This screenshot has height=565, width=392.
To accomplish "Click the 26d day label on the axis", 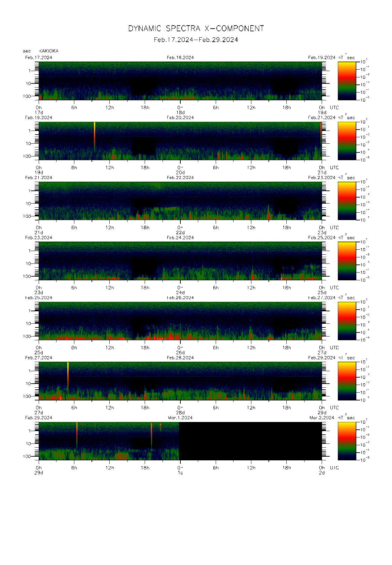I will [x=180, y=353].
